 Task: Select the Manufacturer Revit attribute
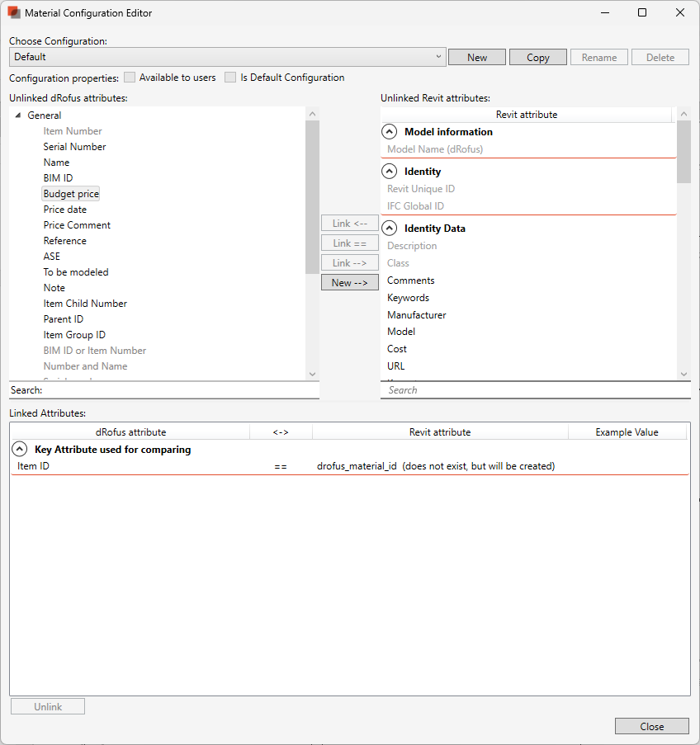pos(416,315)
